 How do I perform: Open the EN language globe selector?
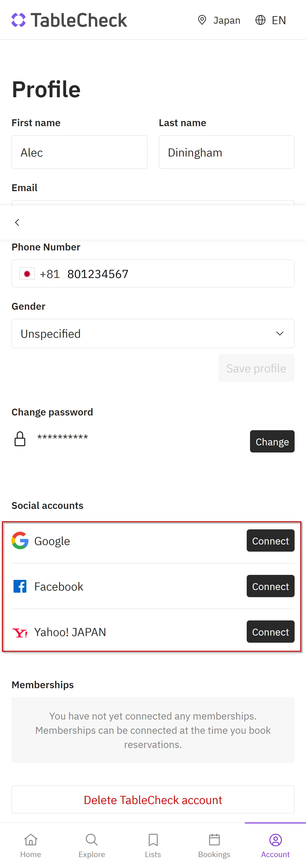pyautogui.click(x=271, y=20)
